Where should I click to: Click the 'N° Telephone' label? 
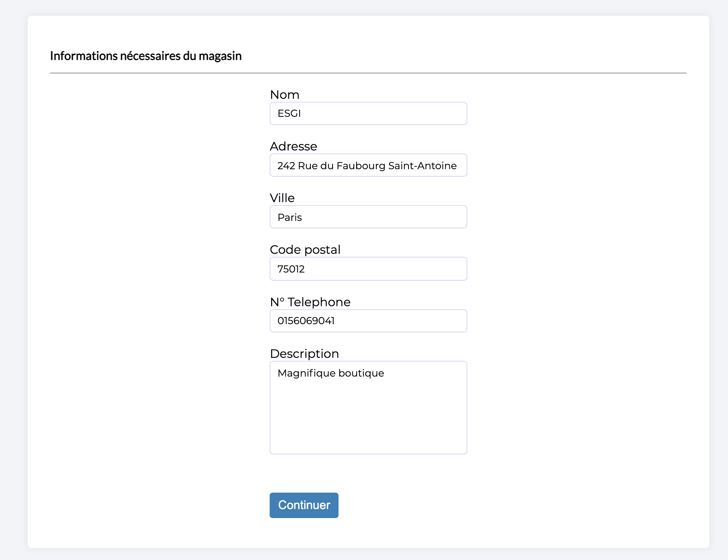[310, 302]
